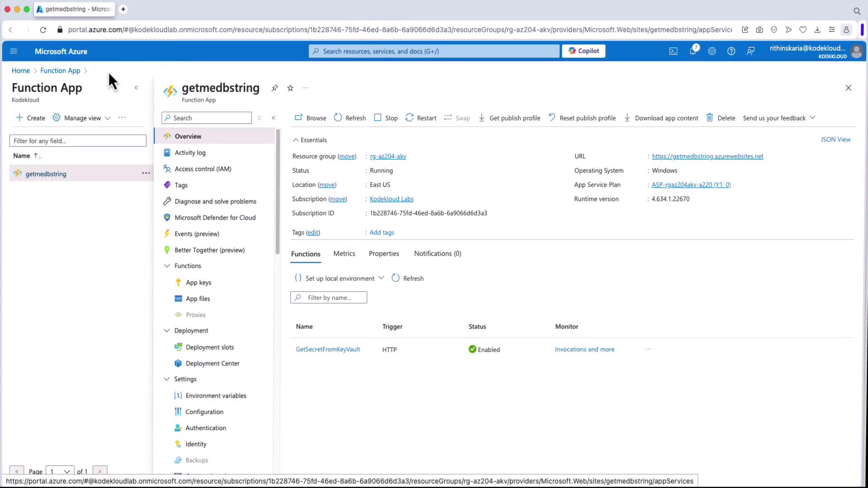Viewport: 868px width, 488px height.
Task: Collapse the Essentials section
Action: (296, 140)
